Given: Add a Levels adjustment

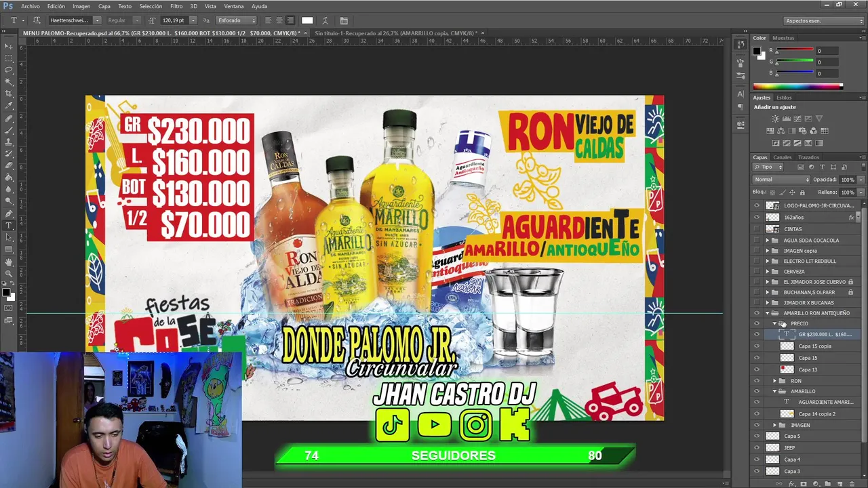Looking at the screenshot, I should (x=787, y=119).
